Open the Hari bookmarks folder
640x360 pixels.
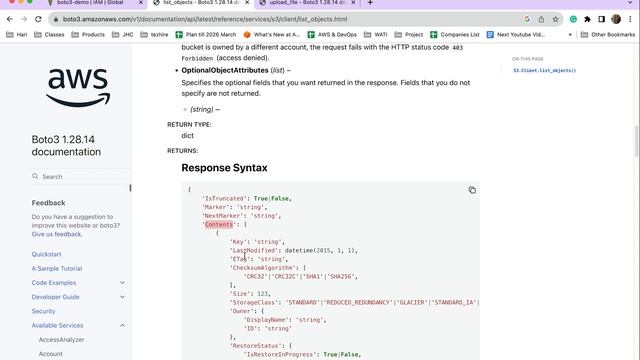(x=17, y=35)
